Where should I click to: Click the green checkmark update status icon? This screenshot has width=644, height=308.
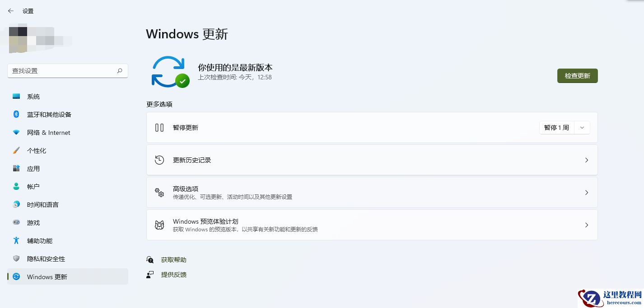[x=182, y=81]
